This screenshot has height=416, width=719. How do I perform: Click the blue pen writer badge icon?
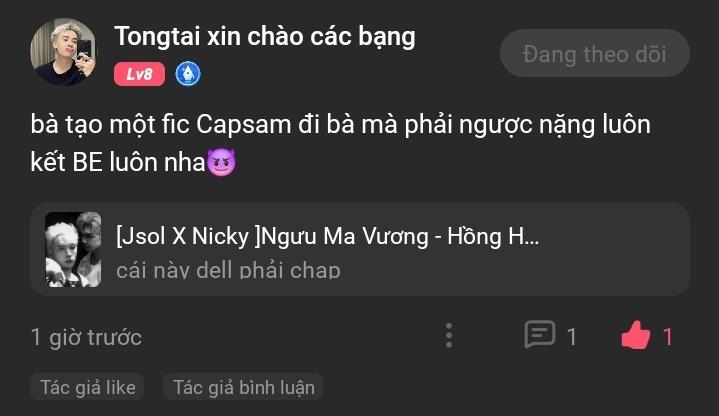(188, 74)
